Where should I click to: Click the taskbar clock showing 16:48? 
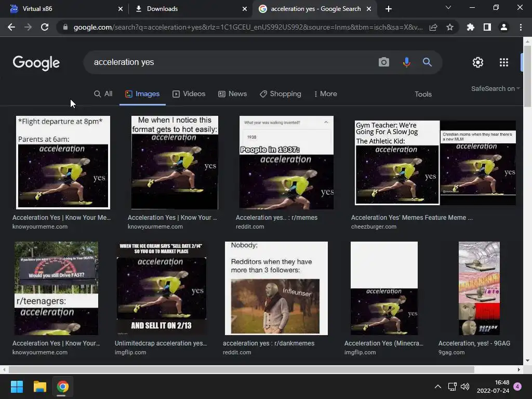(x=493, y=387)
